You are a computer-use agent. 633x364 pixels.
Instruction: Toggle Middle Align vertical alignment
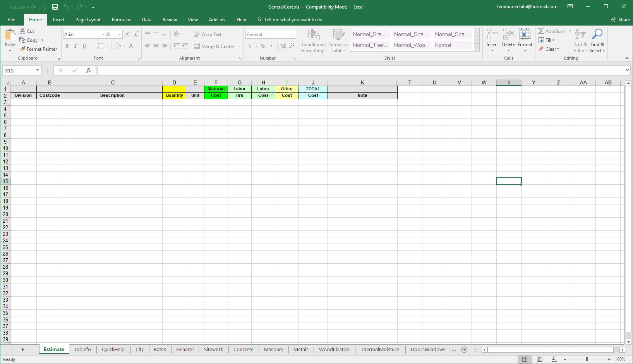(156, 34)
